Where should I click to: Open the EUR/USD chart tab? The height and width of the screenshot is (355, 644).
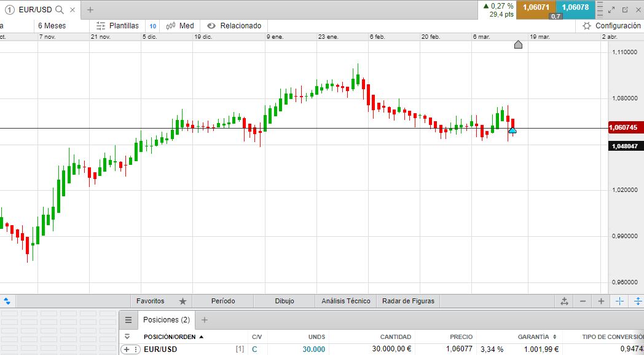[x=35, y=9]
